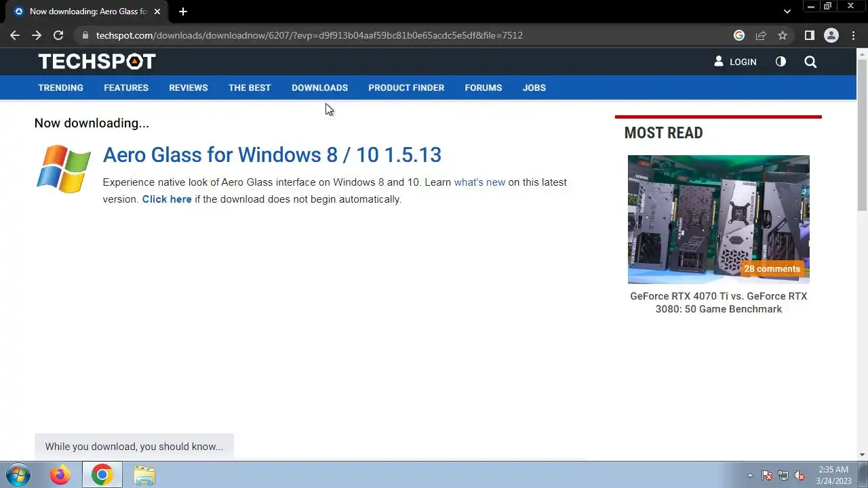Reload the page with refresh icon
The height and width of the screenshot is (488, 868).
58,35
